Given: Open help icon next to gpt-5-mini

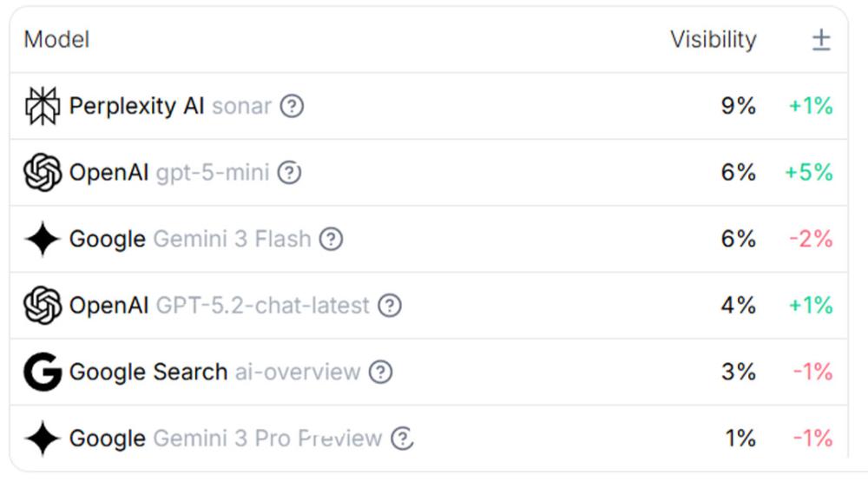Looking at the screenshot, I should (289, 173).
